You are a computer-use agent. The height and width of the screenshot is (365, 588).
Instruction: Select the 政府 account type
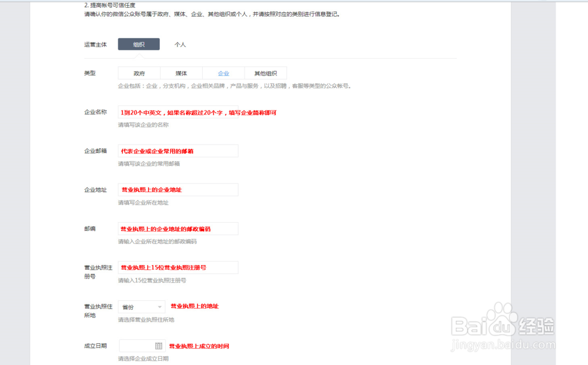[x=139, y=72]
